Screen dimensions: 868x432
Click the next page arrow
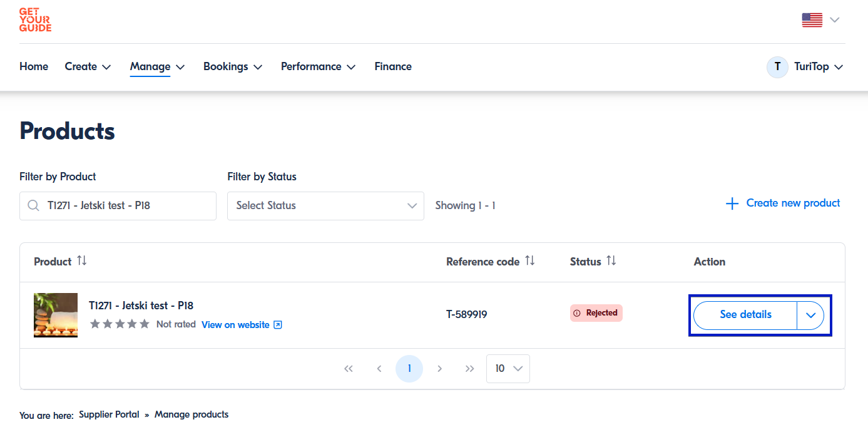tap(439, 369)
